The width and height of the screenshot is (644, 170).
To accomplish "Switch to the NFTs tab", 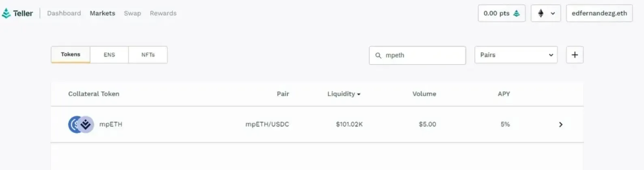I will [x=148, y=54].
